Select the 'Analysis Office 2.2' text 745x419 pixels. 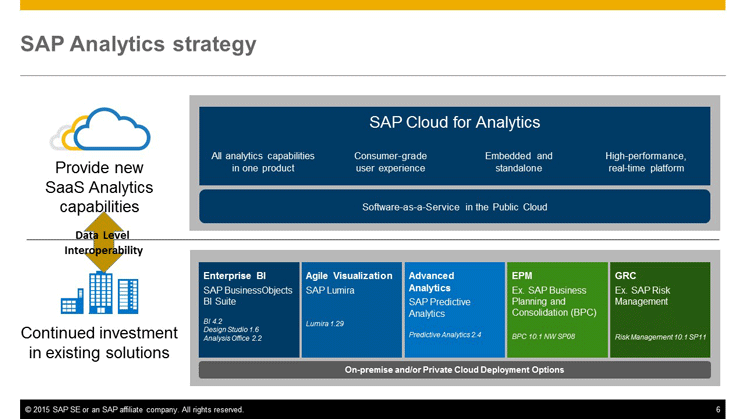(x=232, y=338)
